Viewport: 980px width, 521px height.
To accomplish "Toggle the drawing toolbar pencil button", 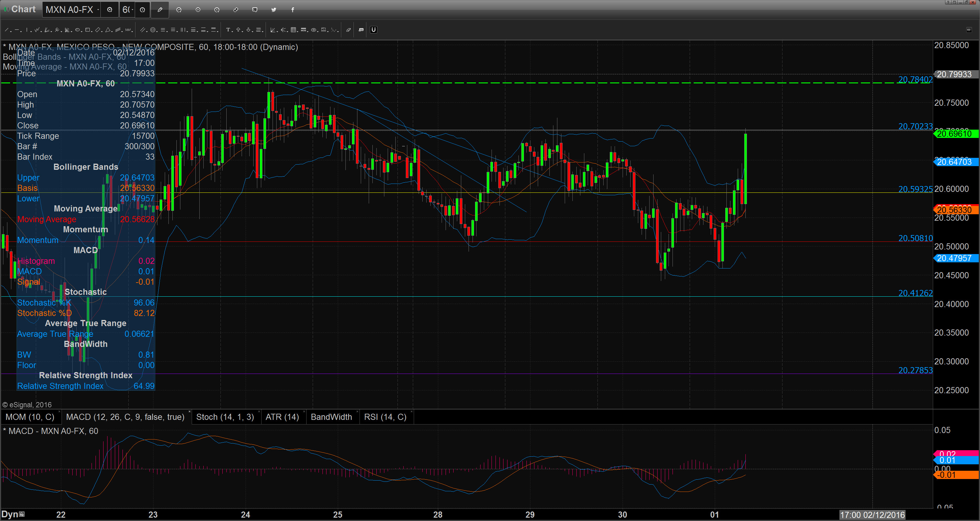I will coord(160,10).
